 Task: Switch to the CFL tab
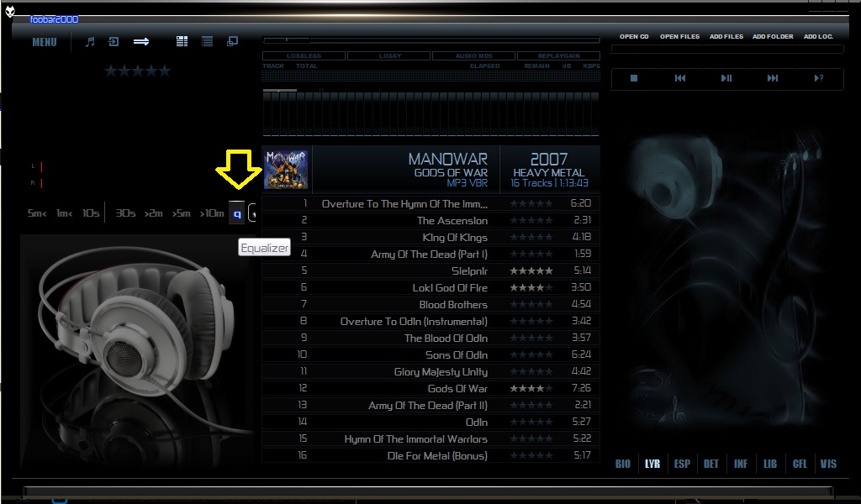(800, 464)
